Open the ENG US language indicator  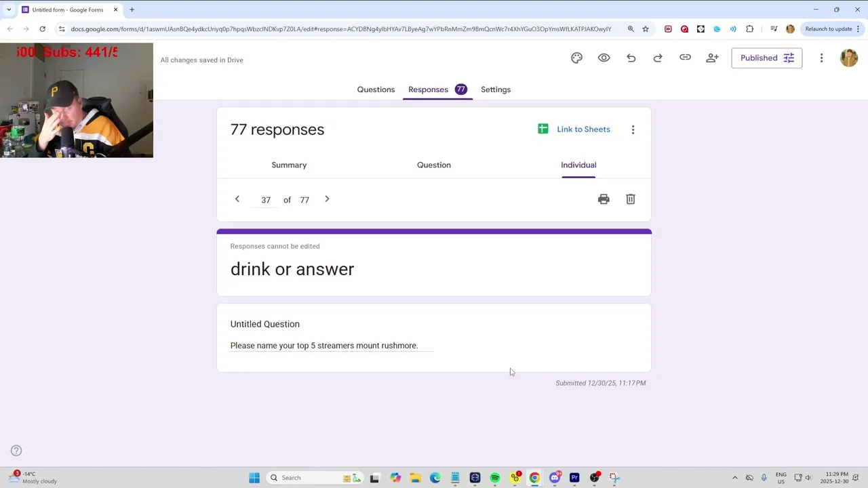(781, 478)
